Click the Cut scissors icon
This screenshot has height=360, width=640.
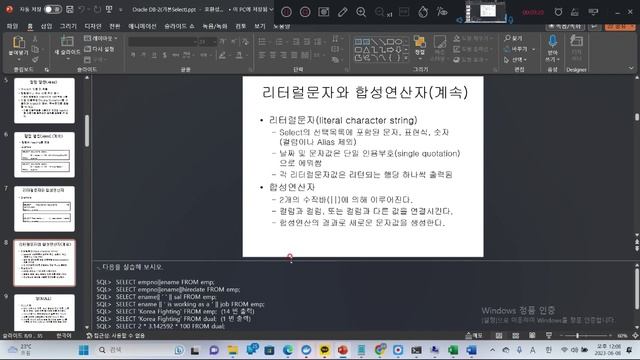(x=35, y=39)
